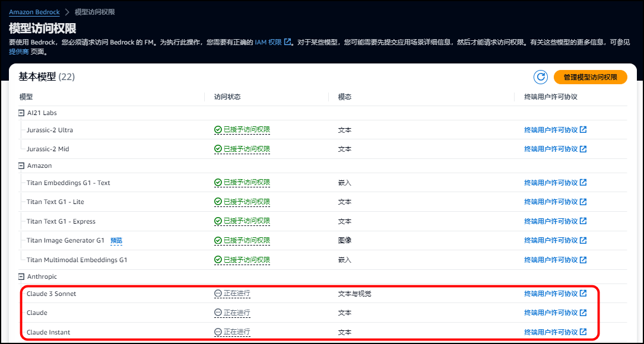This screenshot has width=644, height=344.
Task: Click 已授予访问权限 status for Jurassic-2 Mid
Action: pos(242,149)
